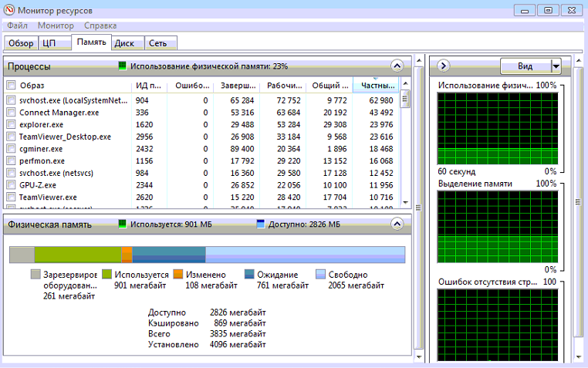Open the Вид dropdown arrow

pos(555,66)
